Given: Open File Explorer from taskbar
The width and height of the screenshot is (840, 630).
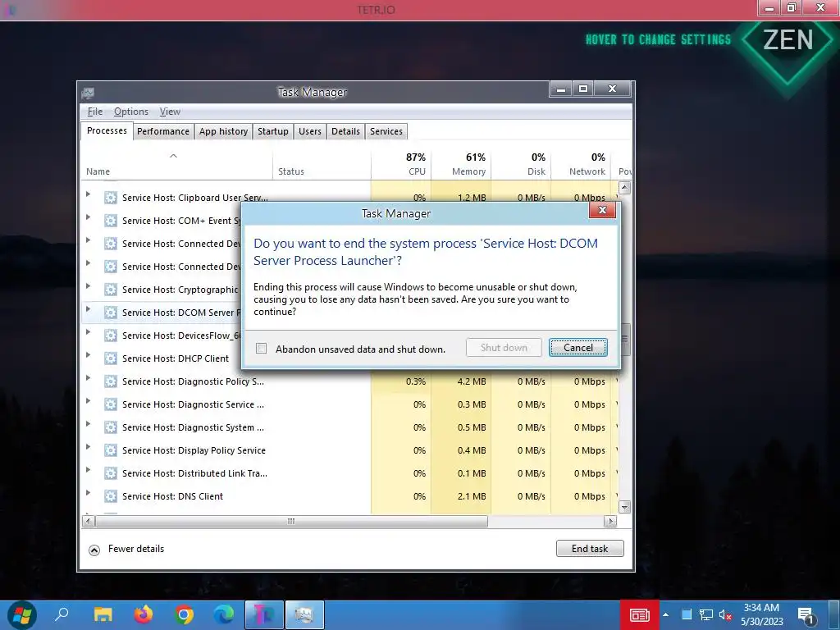Looking at the screenshot, I should click(x=103, y=614).
